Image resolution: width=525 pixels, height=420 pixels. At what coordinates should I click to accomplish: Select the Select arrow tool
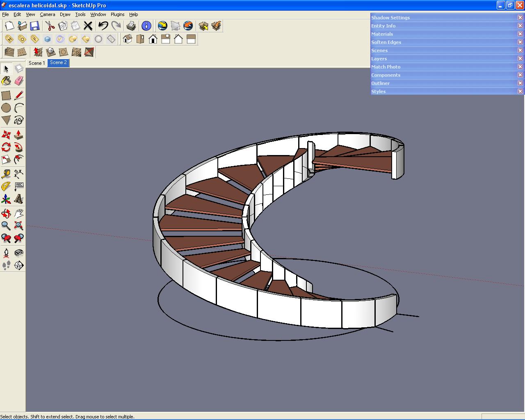6,69
